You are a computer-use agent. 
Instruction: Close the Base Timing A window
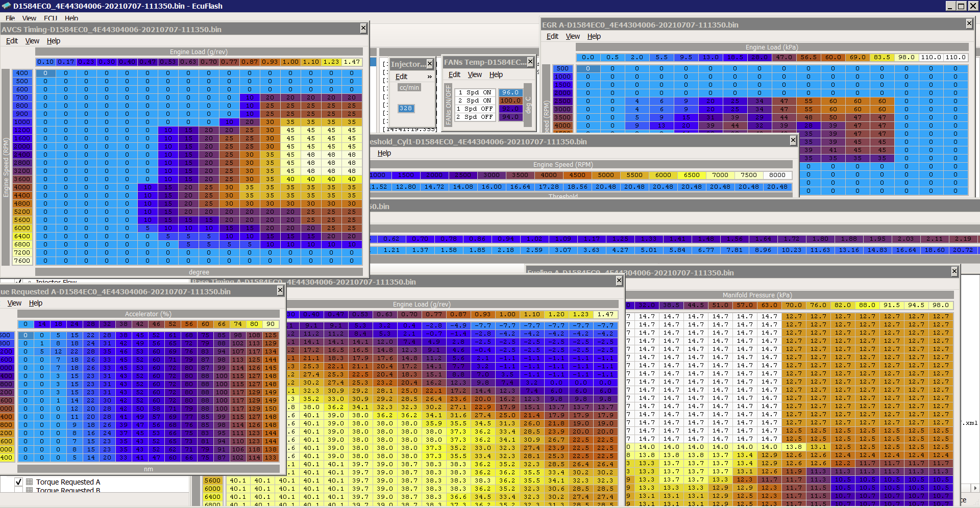619,281
